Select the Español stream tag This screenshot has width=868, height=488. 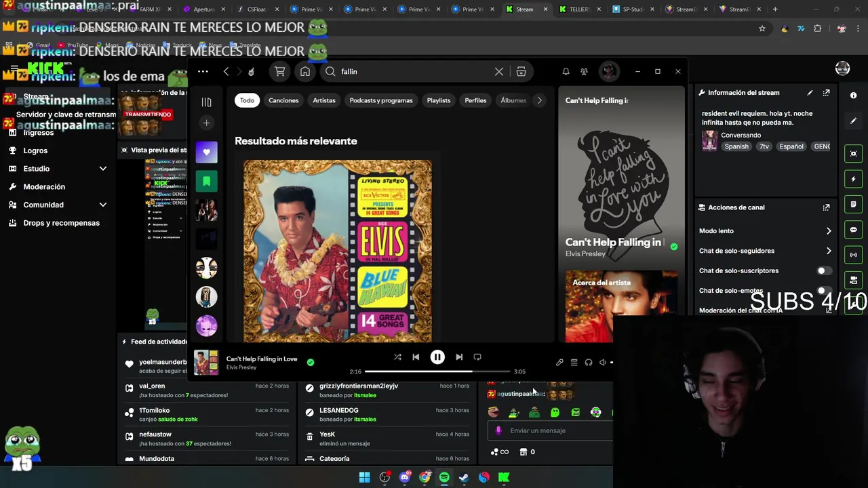pos(791,146)
